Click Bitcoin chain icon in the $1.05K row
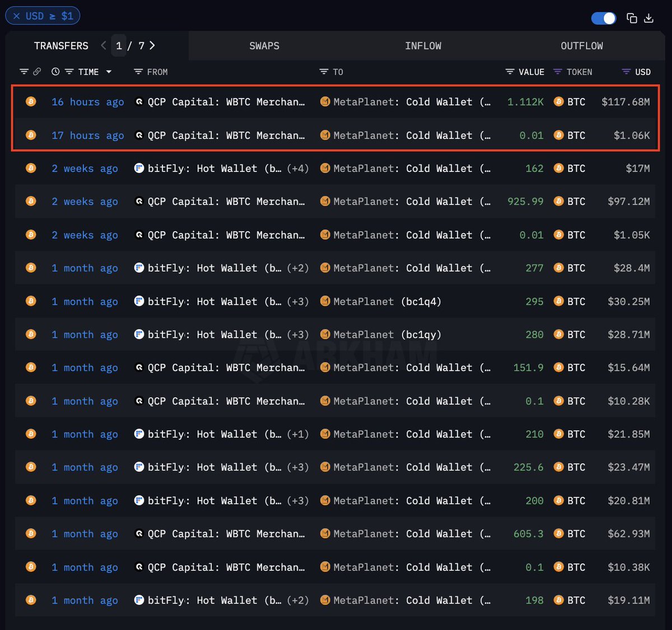 click(31, 235)
